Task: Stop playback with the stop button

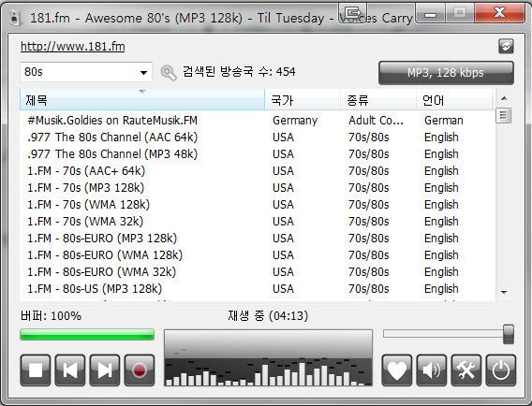Action: [36, 370]
